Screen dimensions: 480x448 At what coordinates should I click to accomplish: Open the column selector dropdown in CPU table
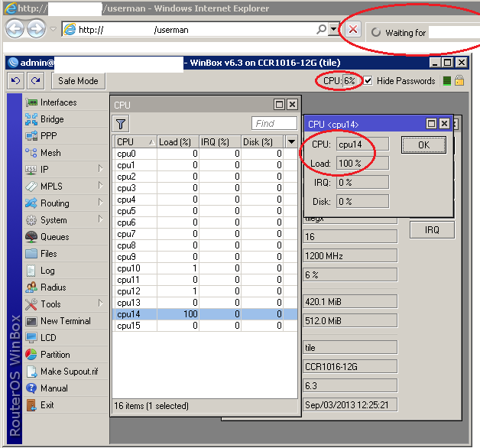(290, 141)
